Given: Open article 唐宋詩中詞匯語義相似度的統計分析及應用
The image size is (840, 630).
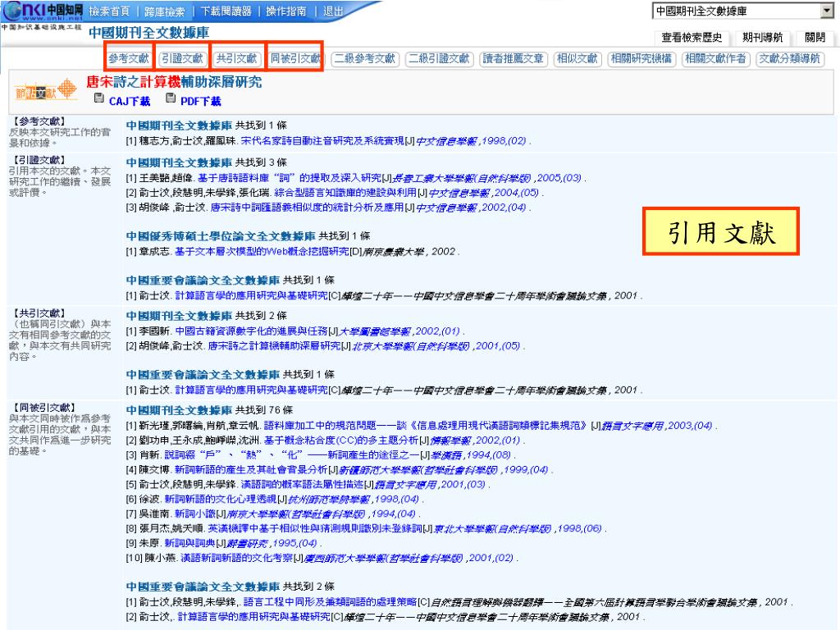Looking at the screenshot, I should tap(307, 208).
